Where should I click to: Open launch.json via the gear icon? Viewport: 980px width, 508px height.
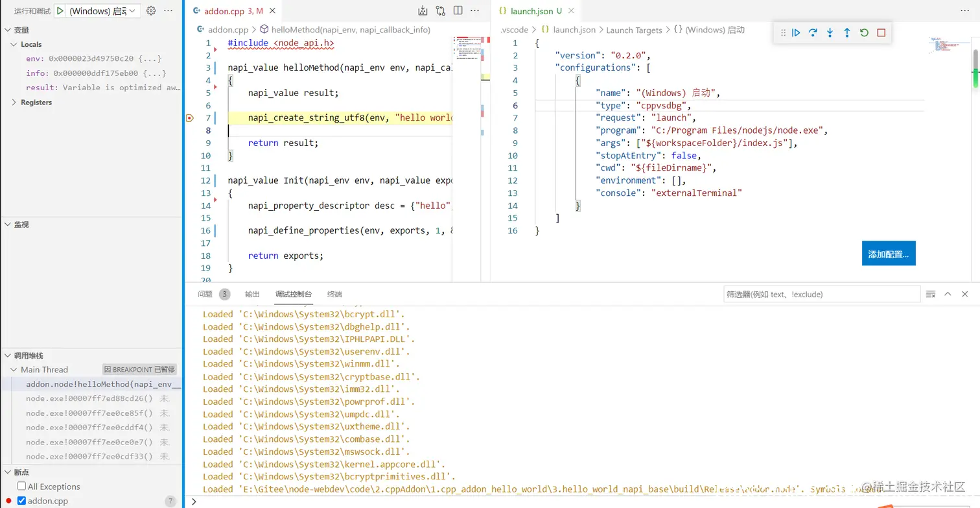coord(151,11)
